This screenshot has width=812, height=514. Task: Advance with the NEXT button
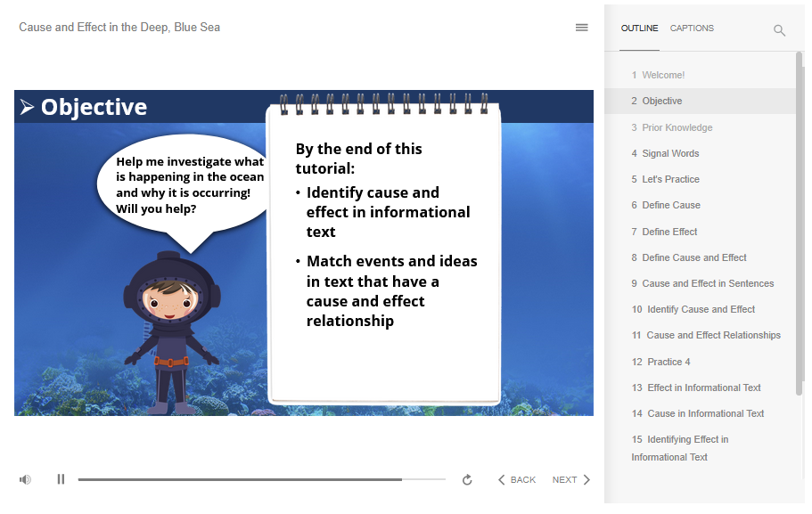pos(571,480)
